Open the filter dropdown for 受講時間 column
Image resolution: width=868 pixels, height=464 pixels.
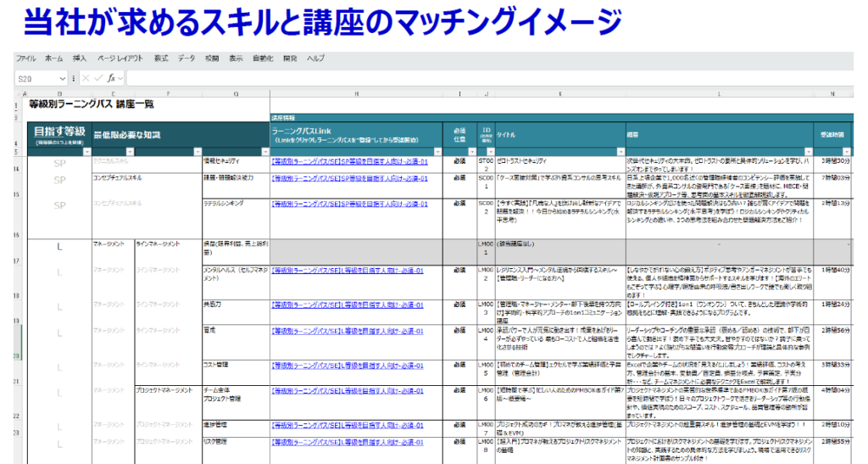tap(846, 152)
